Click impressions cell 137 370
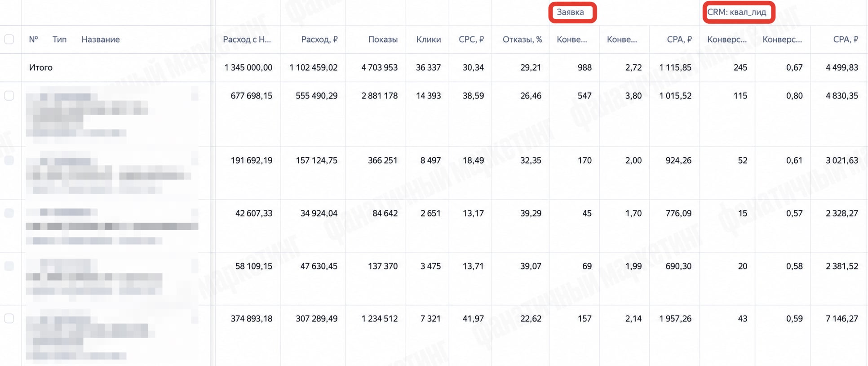 tap(383, 266)
